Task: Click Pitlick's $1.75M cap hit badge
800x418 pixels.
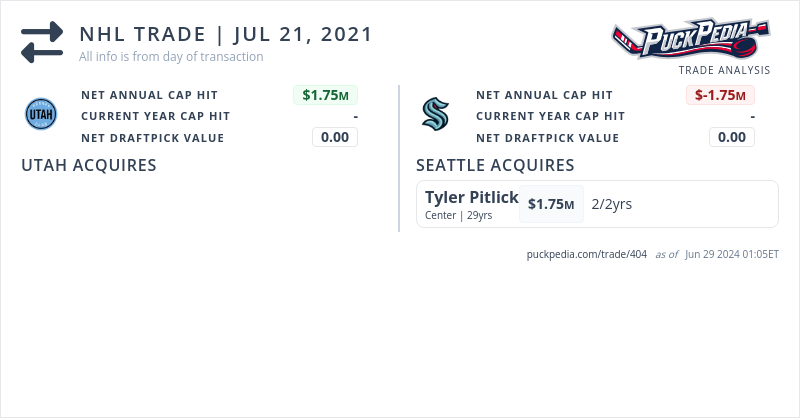Action: (x=551, y=204)
